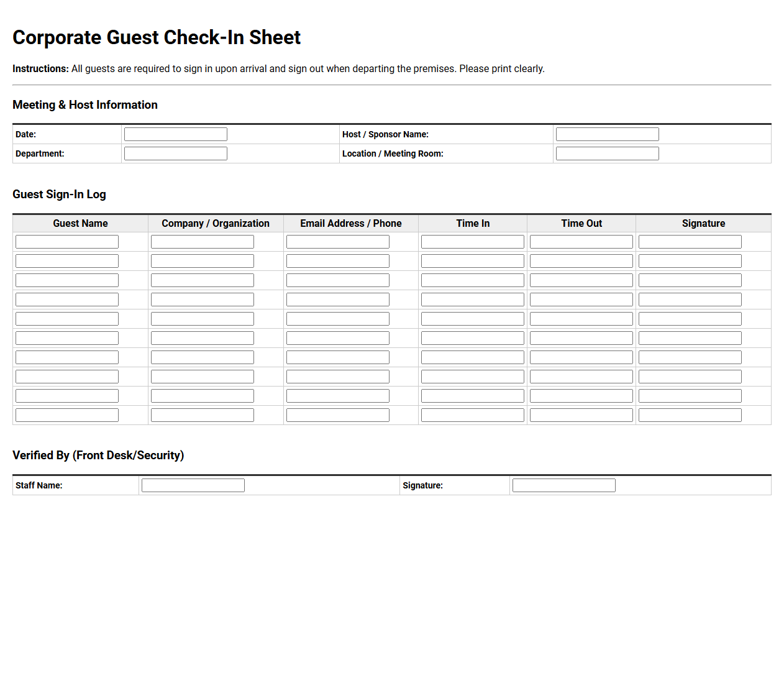Click the Date input field
This screenshot has width=784, height=696.
176,134
